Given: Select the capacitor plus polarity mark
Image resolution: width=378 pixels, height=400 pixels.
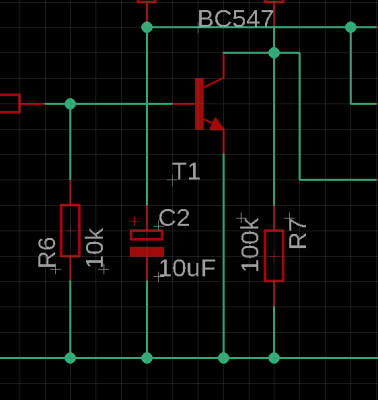Looking at the screenshot, I should click(134, 221).
